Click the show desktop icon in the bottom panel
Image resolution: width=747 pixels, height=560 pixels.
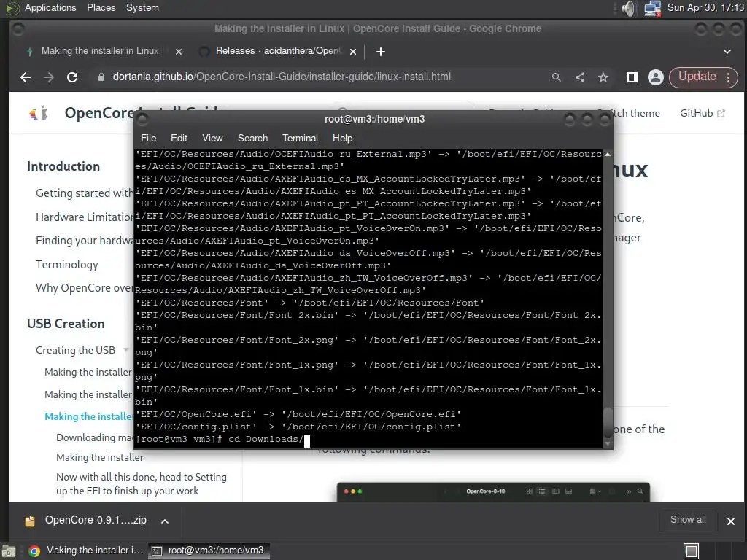pos(9,551)
